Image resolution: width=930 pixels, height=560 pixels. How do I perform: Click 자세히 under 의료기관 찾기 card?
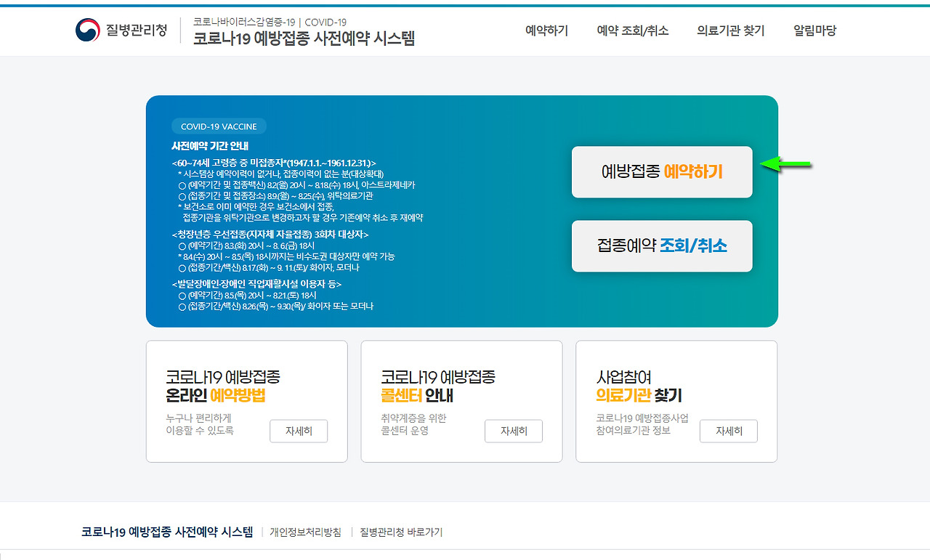[729, 431]
